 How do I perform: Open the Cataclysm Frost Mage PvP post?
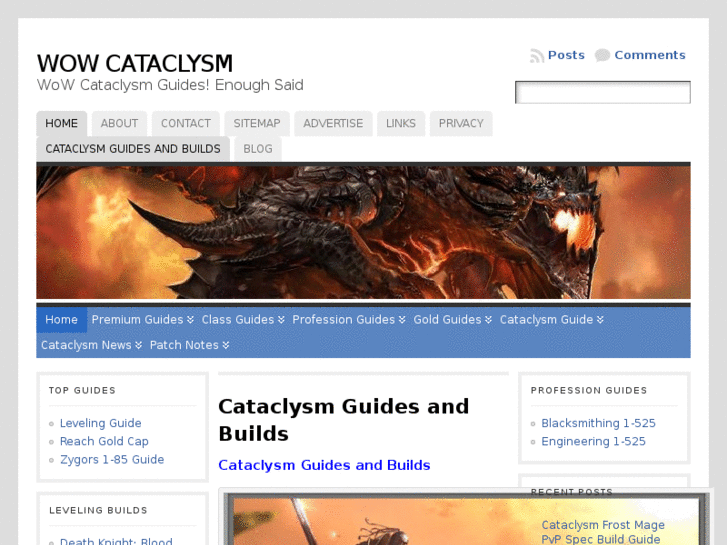[x=603, y=532]
